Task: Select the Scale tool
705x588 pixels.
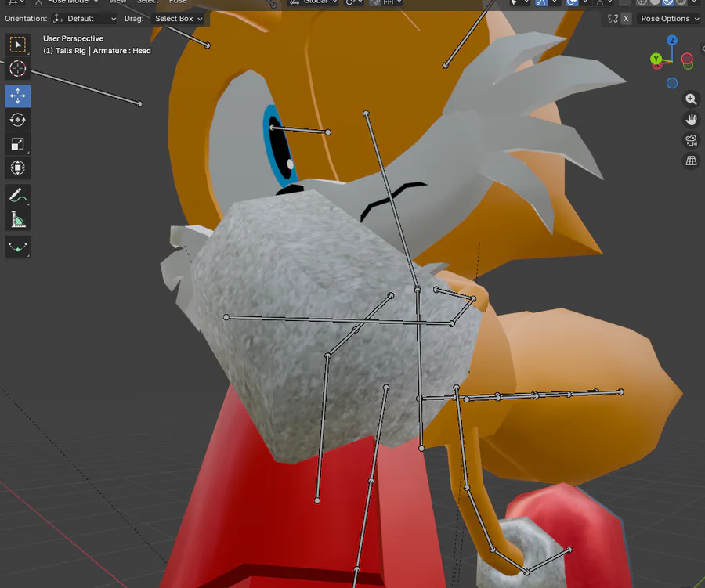Action: (x=17, y=144)
